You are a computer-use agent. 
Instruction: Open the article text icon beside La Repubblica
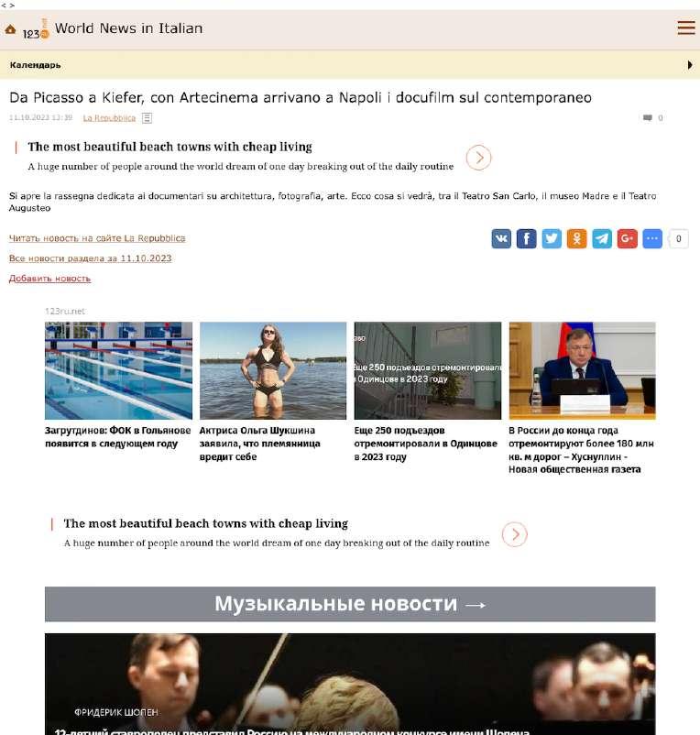tap(148, 118)
